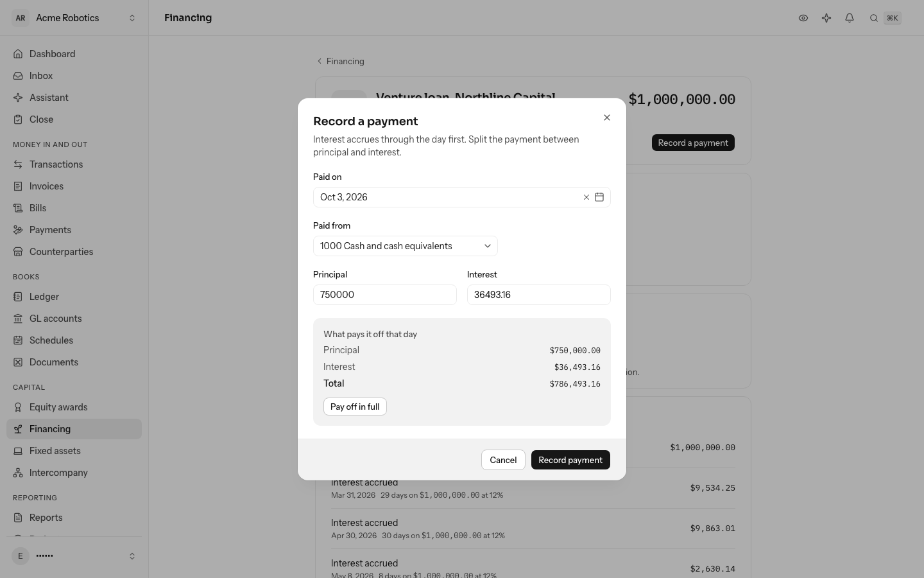924x578 pixels.
Task: Open Fixed assets in the sidebar
Action: click(x=74, y=451)
